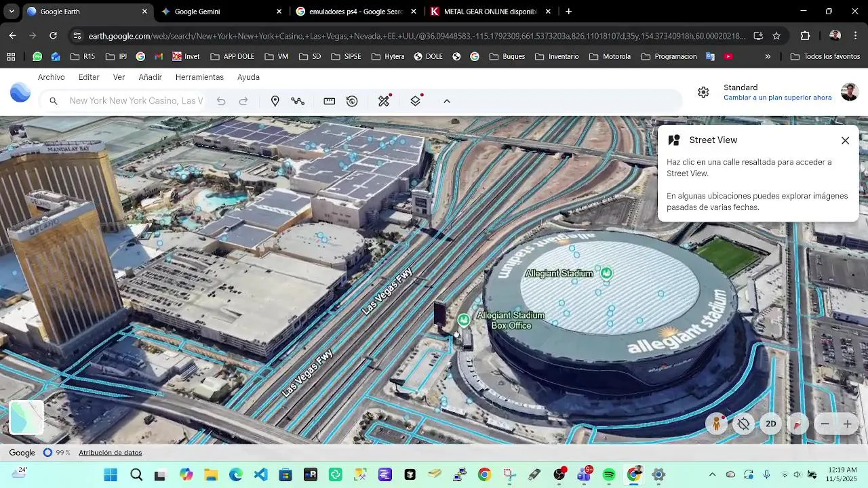
Task: Open the APP DOLE bookmark folder
Action: [x=232, y=56]
